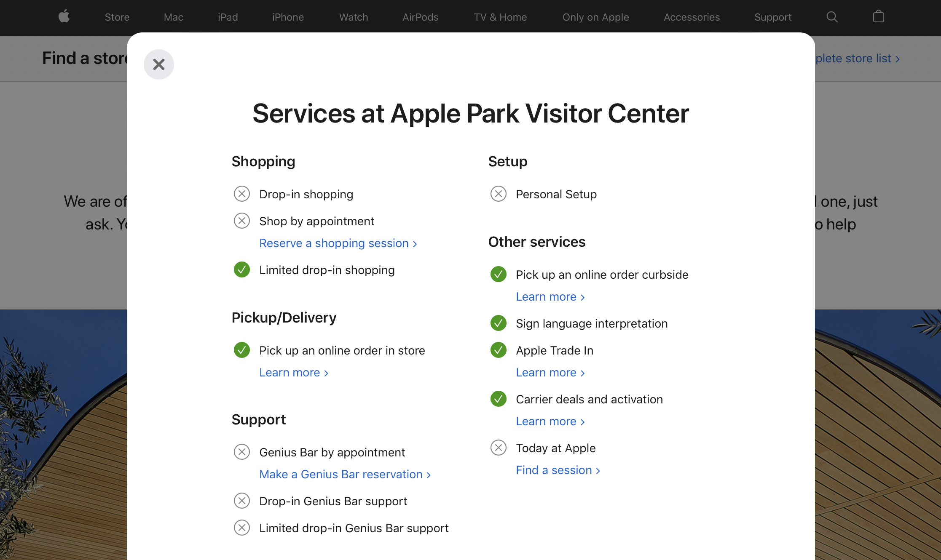941x560 pixels.
Task: Click the X icon beside Drop-in shopping
Action: 242,194
